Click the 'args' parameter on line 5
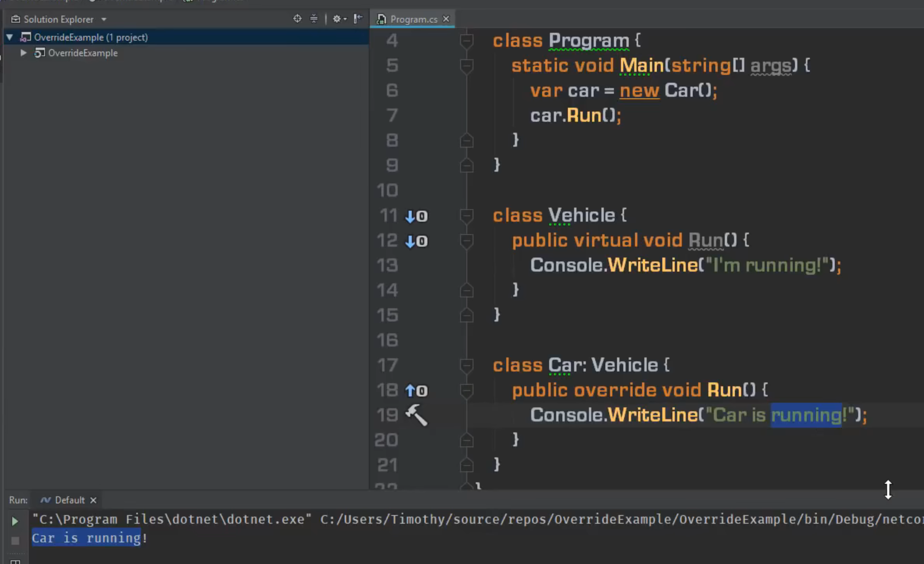Image resolution: width=924 pixels, height=564 pixels. click(771, 66)
